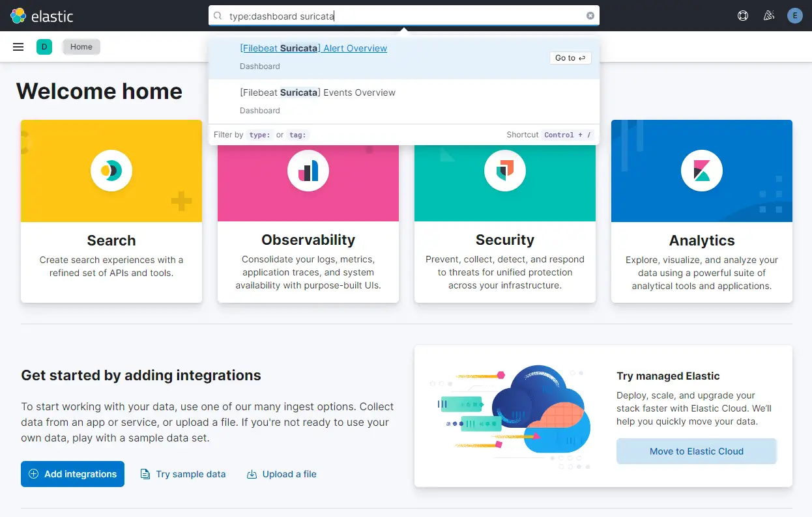
Task: Click the Home breadcrumb tab
Action: [80, 46]
